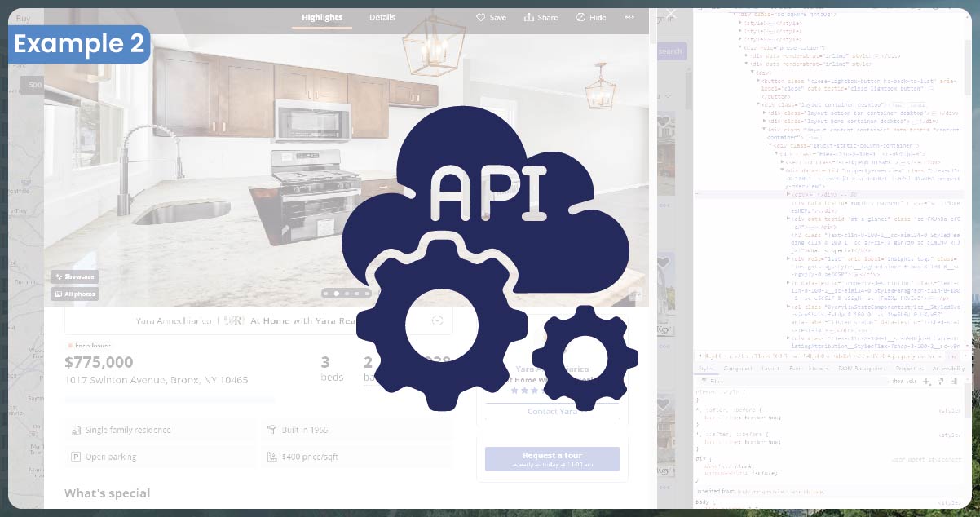Click address 1017 Swinton Avenue, Bronx
This screenshot has width=980, height=517.
tap(157, 380)
